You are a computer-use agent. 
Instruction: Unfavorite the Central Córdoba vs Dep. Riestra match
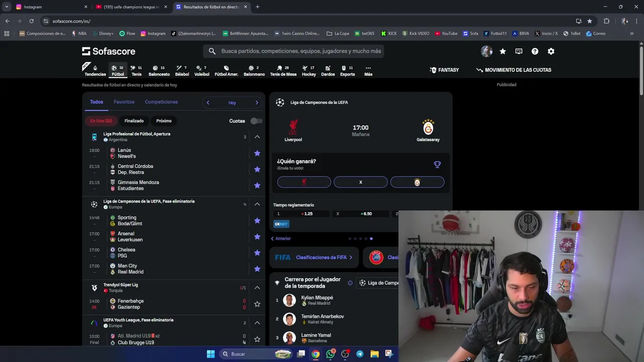point(257,169)
